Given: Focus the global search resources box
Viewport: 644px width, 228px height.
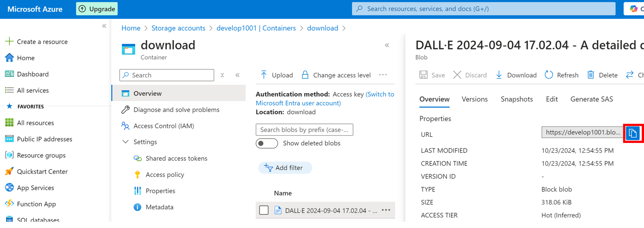Looking at the screenshot, I should [483, 9].
